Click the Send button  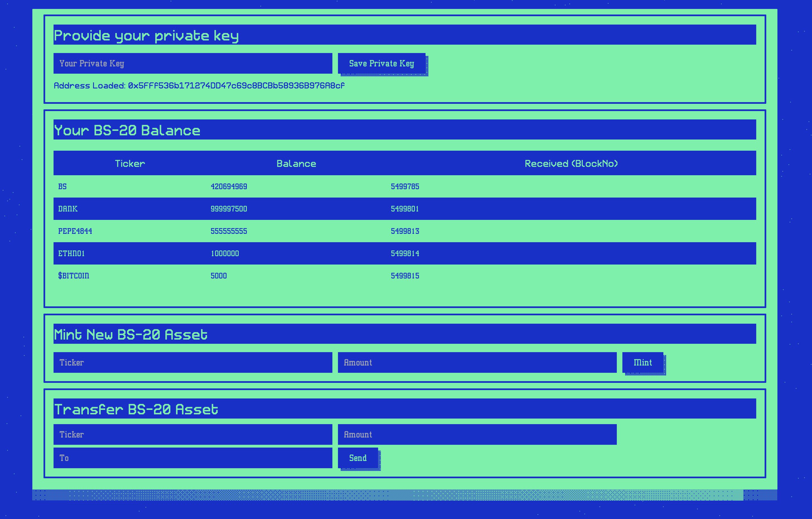coord(358,458)
